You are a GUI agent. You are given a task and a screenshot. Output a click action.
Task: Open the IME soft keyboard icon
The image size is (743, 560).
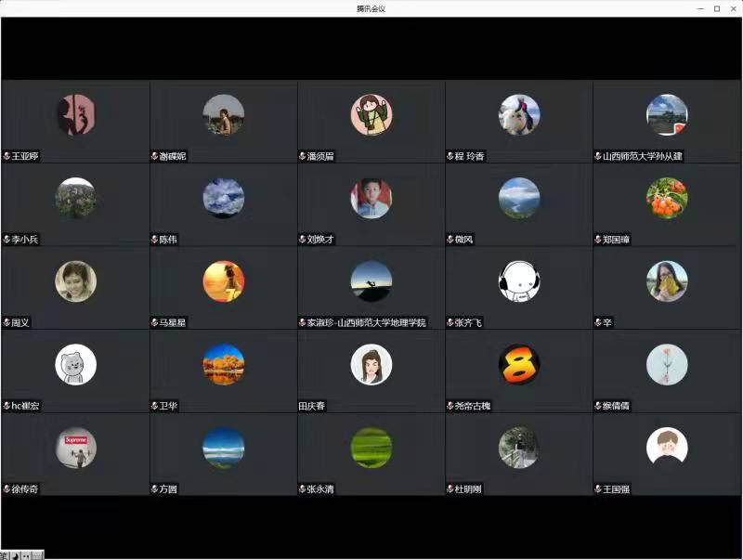tap(37, 555)
